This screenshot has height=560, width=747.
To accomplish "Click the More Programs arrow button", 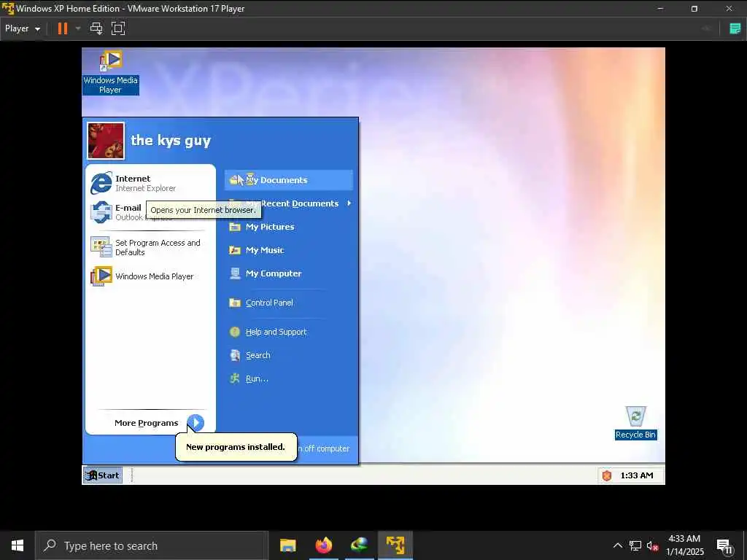I will point(196,422).
